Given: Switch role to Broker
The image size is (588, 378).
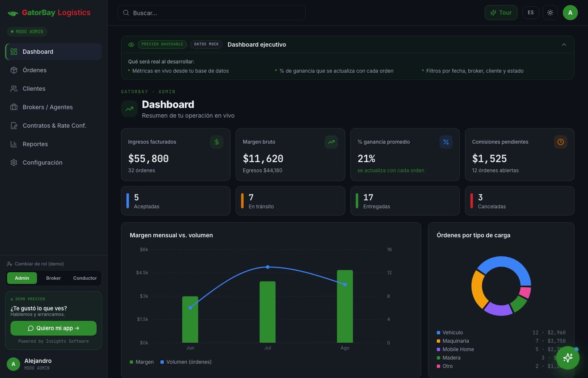Looking at the screenshot, I should point(53,278).
